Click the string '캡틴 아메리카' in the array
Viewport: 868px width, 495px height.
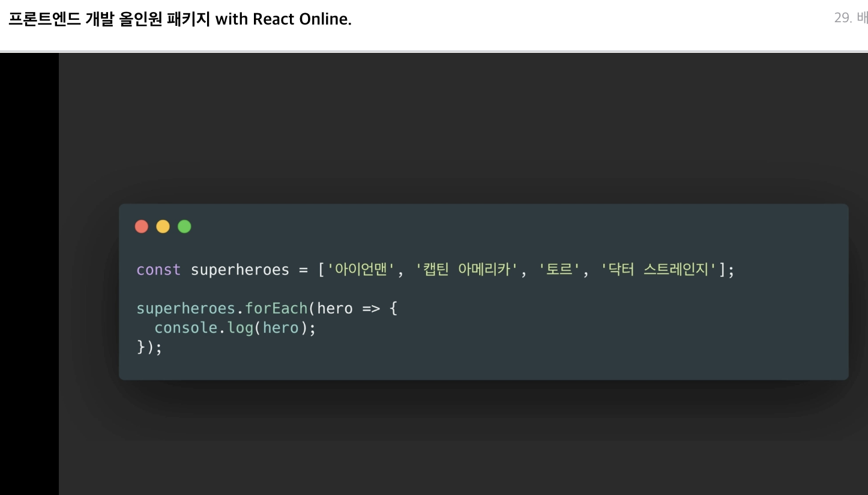click(x=466, y=270)
